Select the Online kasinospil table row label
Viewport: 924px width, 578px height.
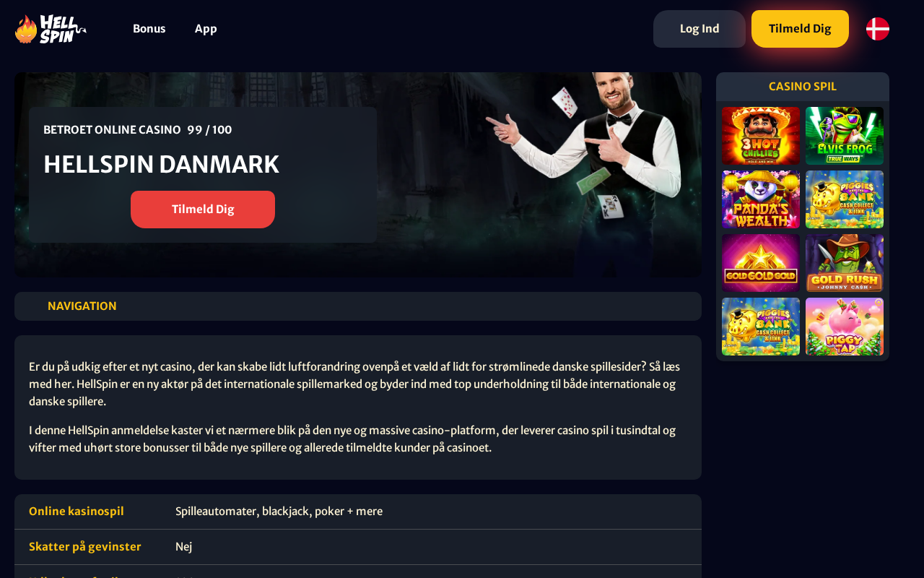tap(77, 512)
